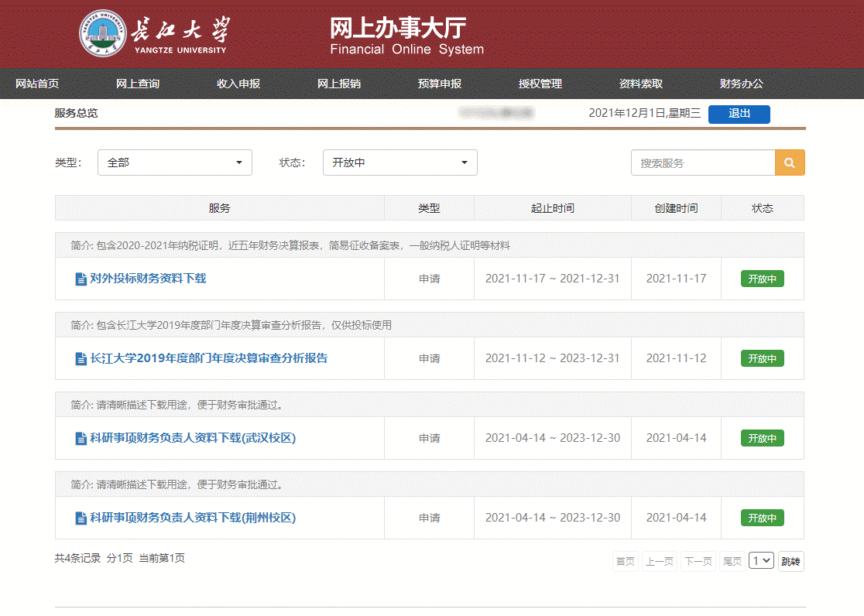Expand the 状态 dropdown showing 开放中
This screenshot has height=616, width=864.
[x=399, y=163]
